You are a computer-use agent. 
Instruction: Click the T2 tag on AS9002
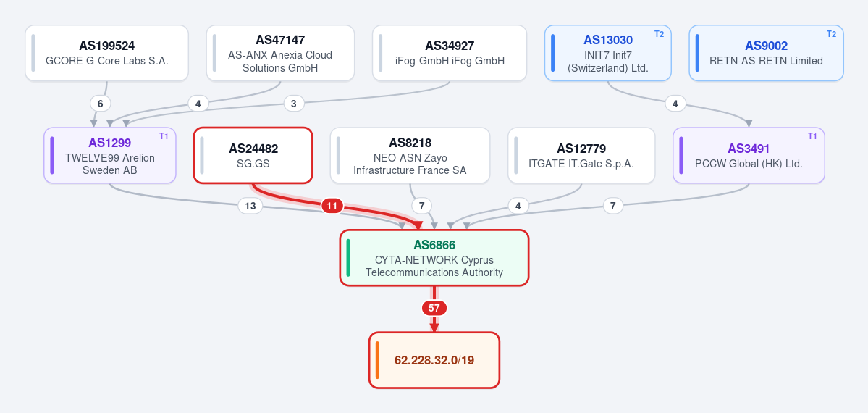click(832, 34)
